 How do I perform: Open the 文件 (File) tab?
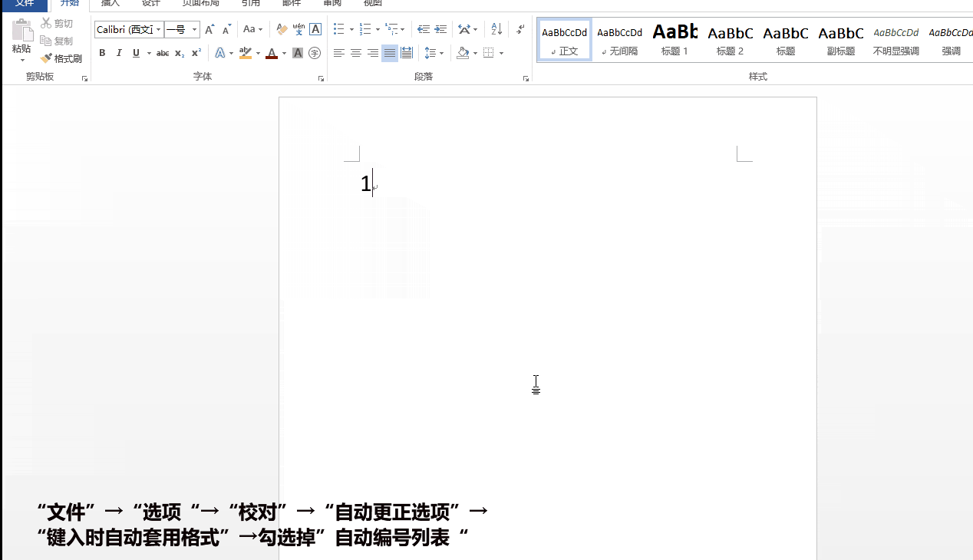25,4
